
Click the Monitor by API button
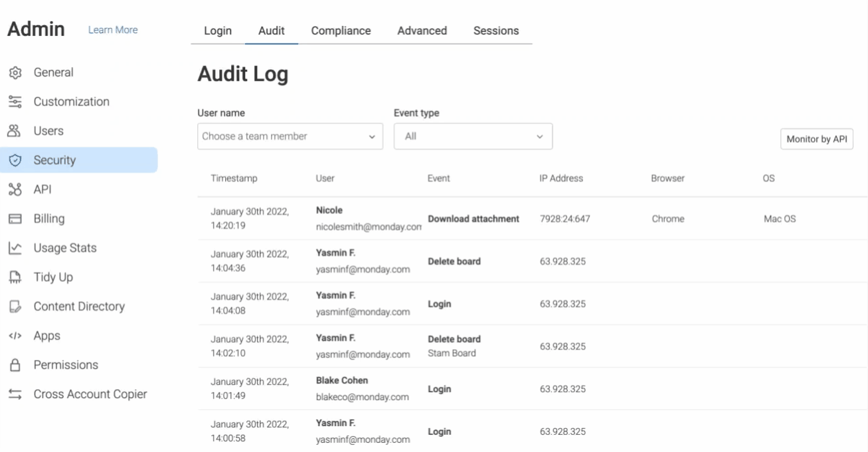816,139
